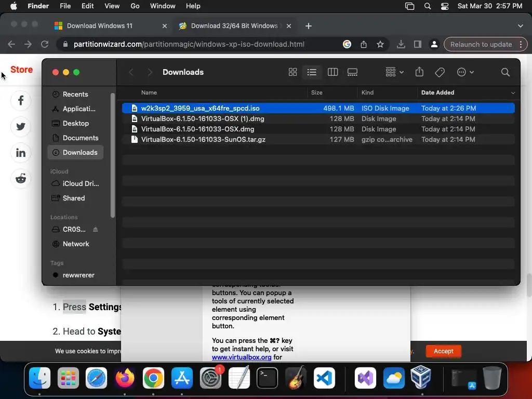532x399 pixels.
Task: Go forward in Finder navigation
Action: click(150, 72)
